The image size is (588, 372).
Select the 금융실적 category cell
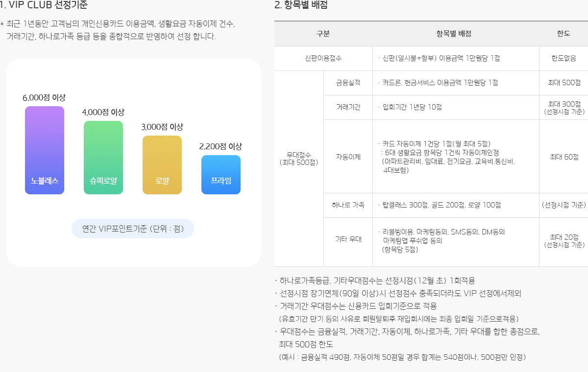click(348, 83)
